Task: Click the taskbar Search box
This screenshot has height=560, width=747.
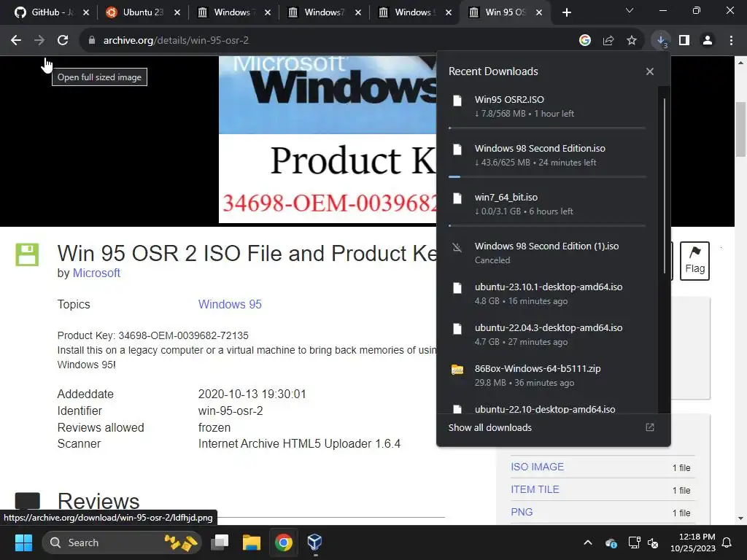Action: (x=122, y=542)
